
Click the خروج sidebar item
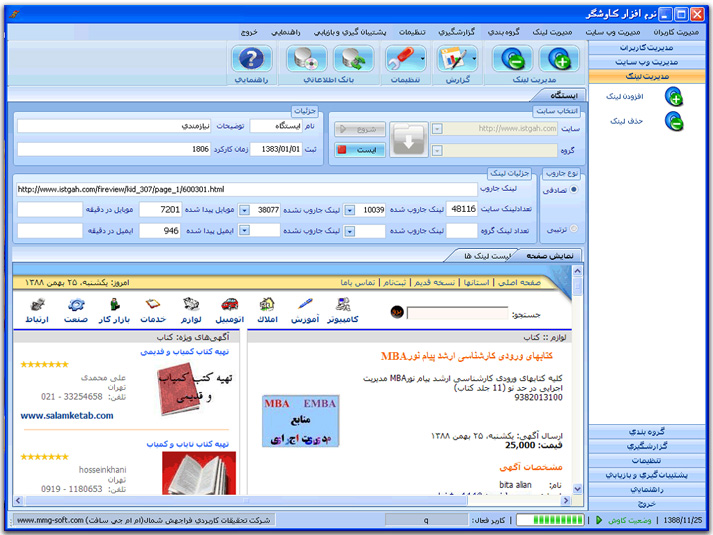[x=647, y=504]
